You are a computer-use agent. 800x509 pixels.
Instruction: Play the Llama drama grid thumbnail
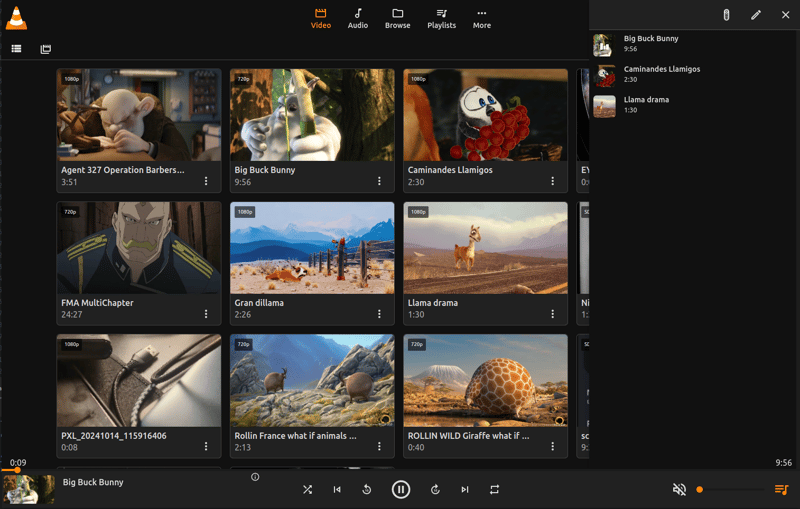tap(486, 248)
